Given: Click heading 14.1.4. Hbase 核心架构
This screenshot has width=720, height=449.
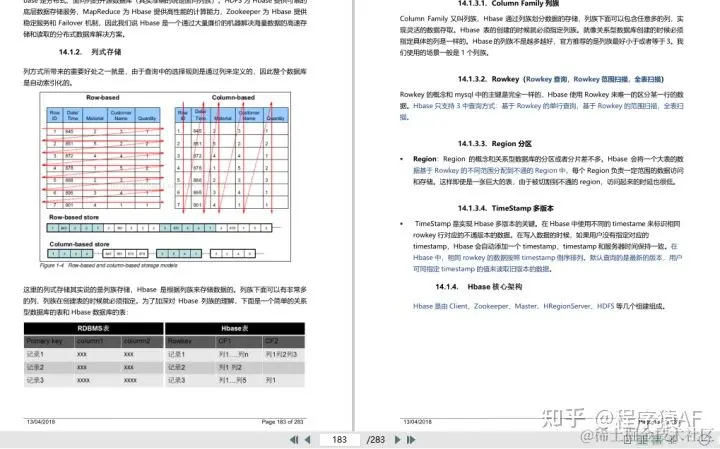Looking at the screenshot, I should (x=478, y=287).
